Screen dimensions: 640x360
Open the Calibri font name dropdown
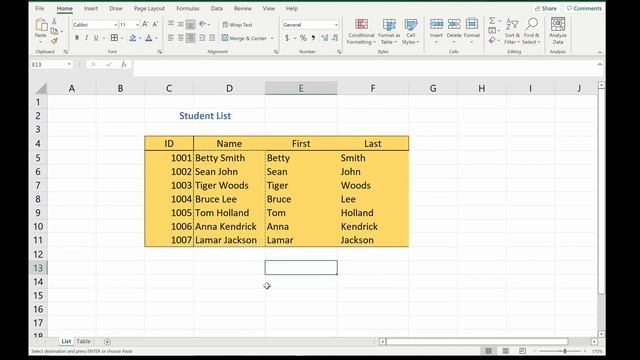point(116,25)
